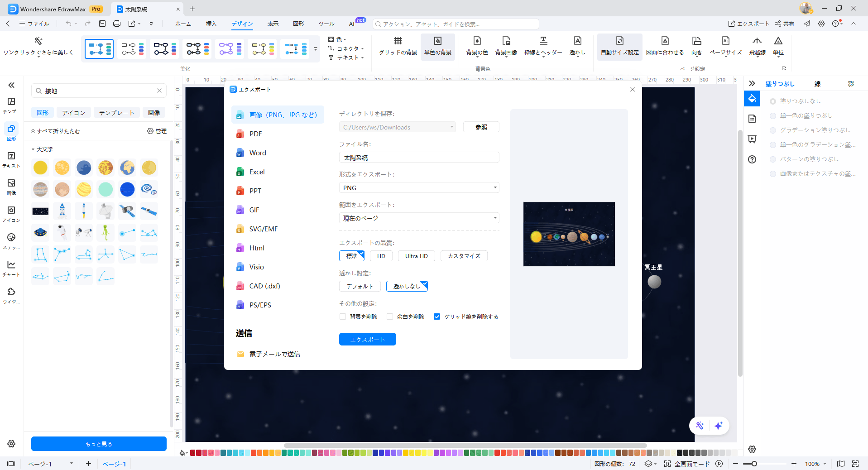
Task: Switch to the ホーム ribbon tab
Action: [183, 24]
